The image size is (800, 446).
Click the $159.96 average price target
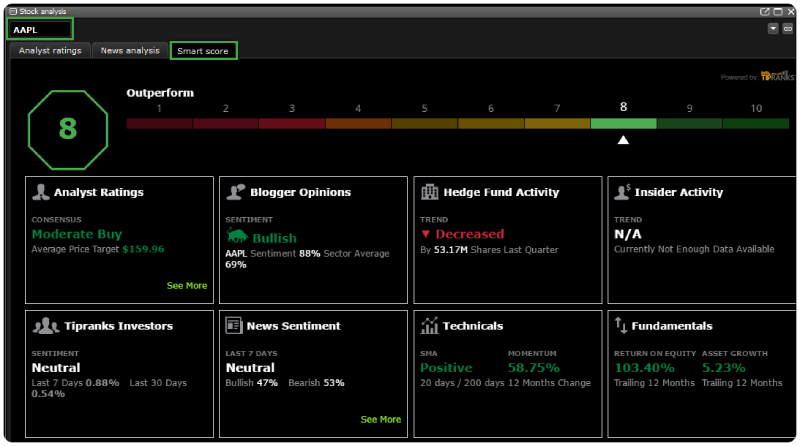[143, 249]
